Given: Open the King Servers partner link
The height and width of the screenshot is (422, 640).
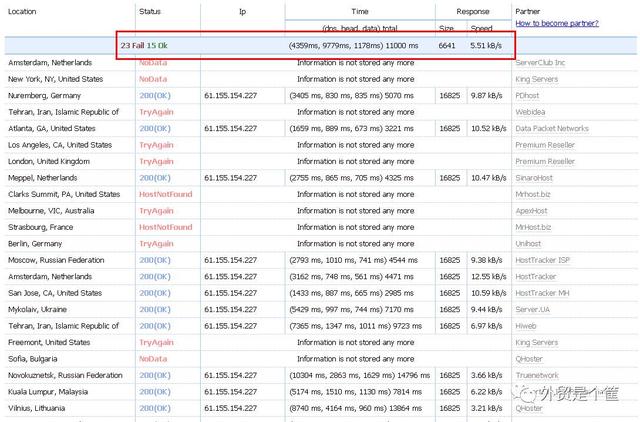Looking at the screenshot, I should coord(538,78).
